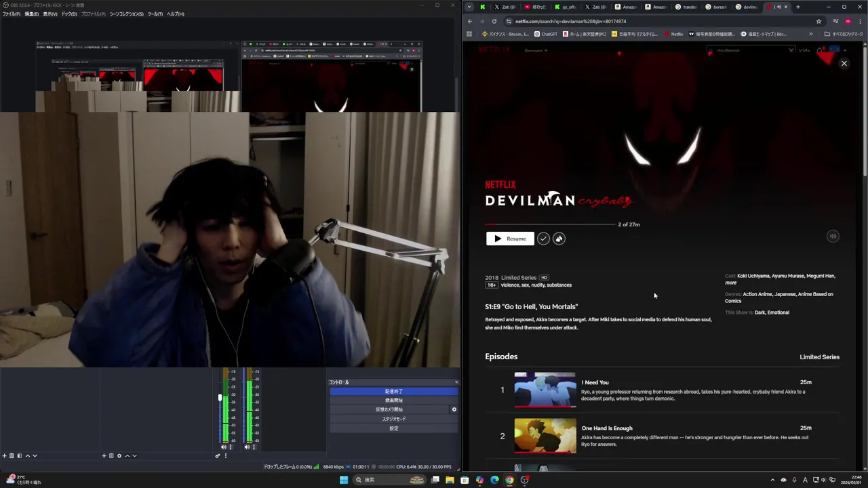
Task: Click the site info icon in address bar
Action: point(509,21)
